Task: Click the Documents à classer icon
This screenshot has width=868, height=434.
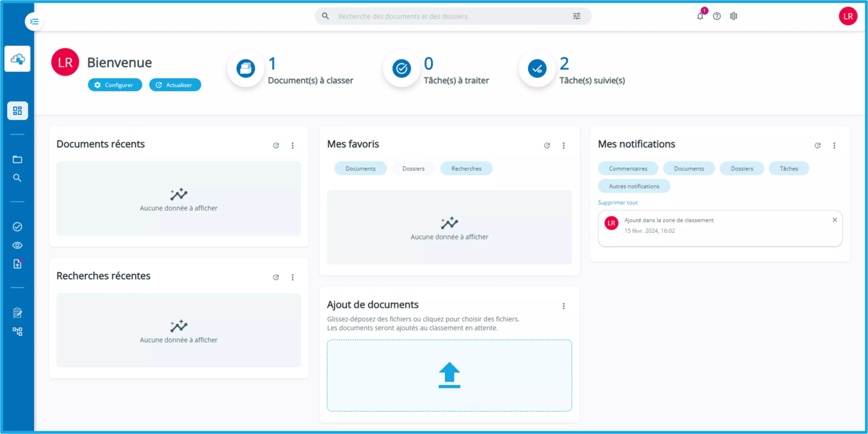Action: pyautogui.click(x=246, y=68)
